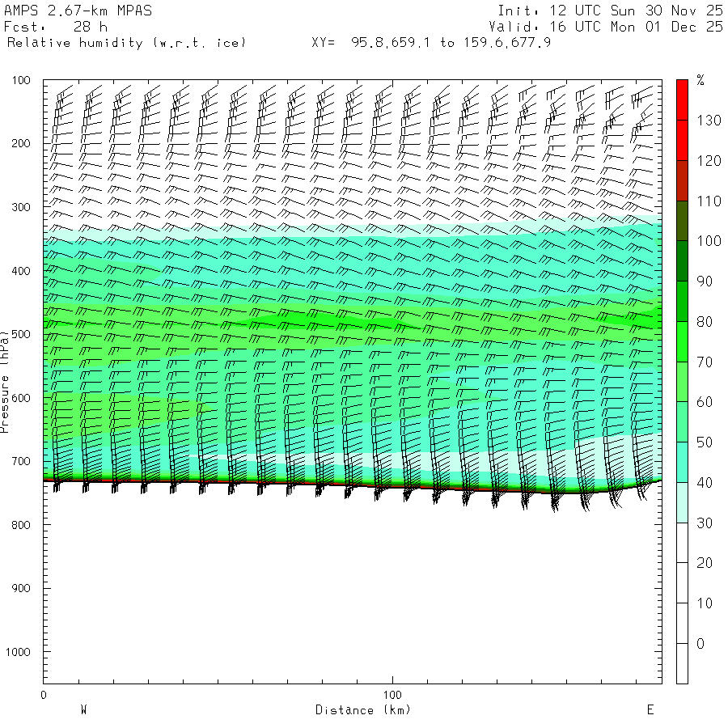
Task: Click the AMPS 2.67-km MPAS title text
Action: (78, 11)
